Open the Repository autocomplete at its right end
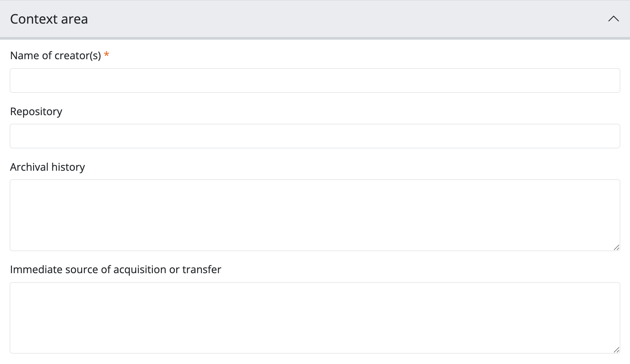This screenshot has width=630, height=364. [x=610, y=136]
